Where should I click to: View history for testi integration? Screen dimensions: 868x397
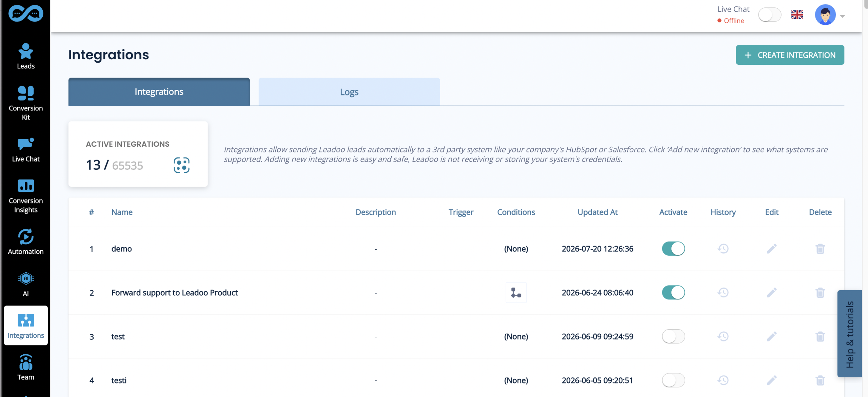pyautogui.click(x=723, y=380)
